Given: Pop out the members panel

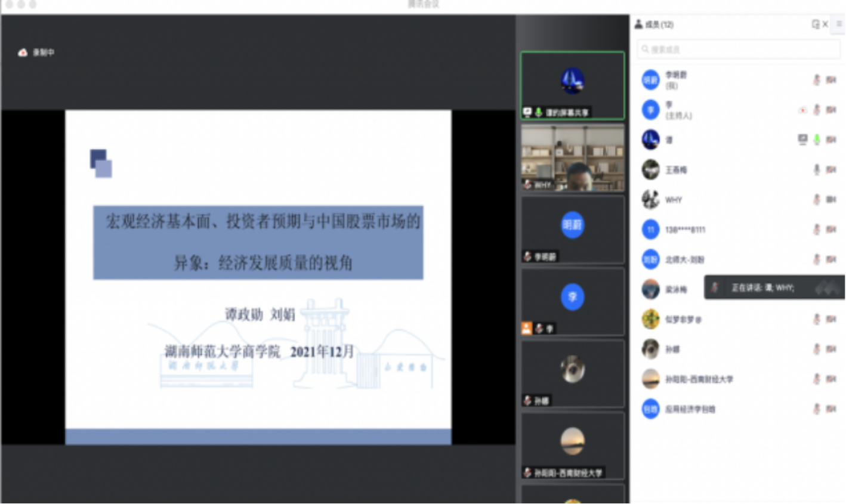Looking at the screenshot, I should pyautogui.click(x=815, y=24).
